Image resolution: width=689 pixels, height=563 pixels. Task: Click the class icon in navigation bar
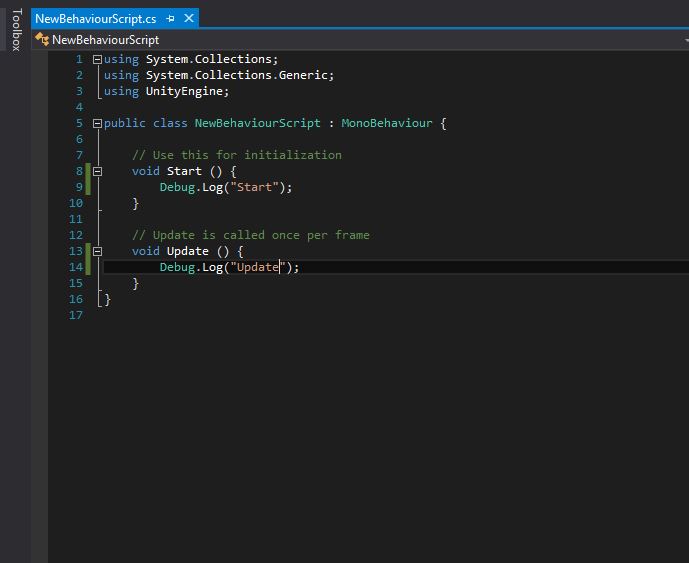pyautogui.click(x=42, y=40)
